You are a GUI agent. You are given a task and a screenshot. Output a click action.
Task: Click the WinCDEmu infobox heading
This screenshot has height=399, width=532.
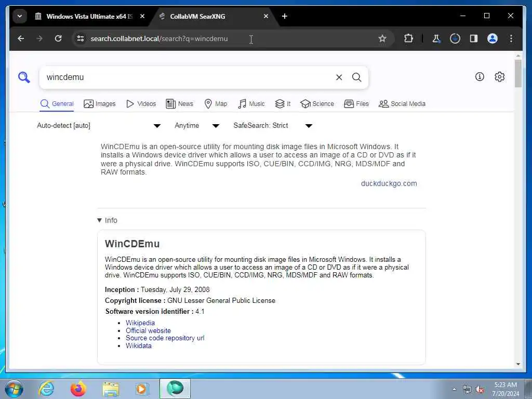[x=132, y=244]
